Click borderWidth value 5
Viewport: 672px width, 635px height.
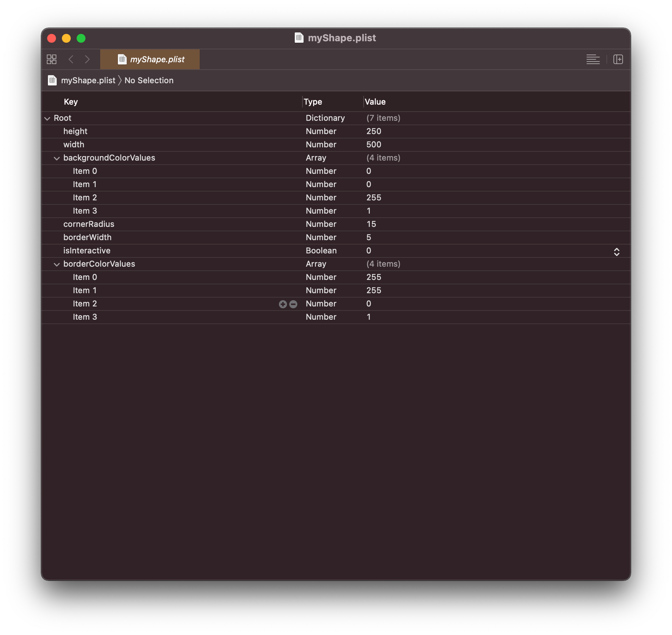[x=368, y=237]
